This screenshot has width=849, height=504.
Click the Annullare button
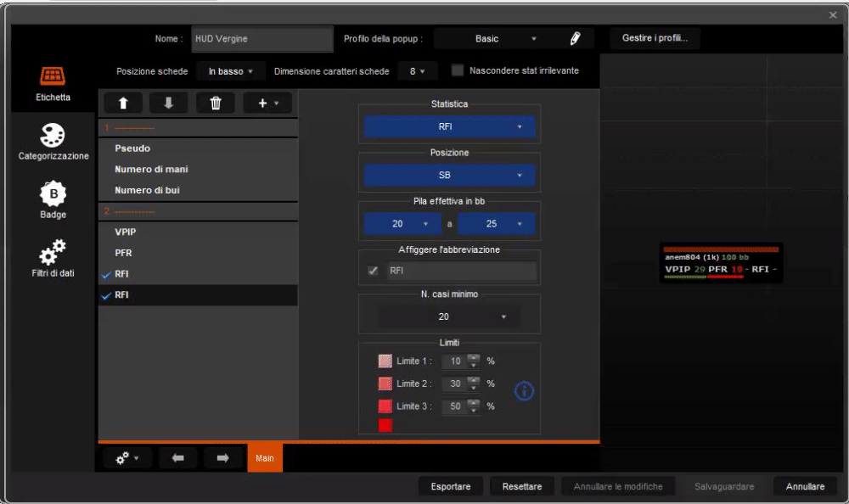805,486
